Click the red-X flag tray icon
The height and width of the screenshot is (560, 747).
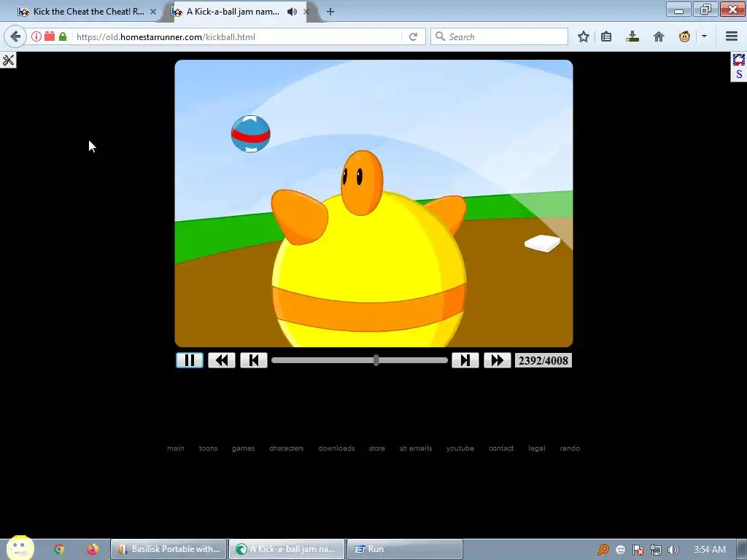pos(638,550)
